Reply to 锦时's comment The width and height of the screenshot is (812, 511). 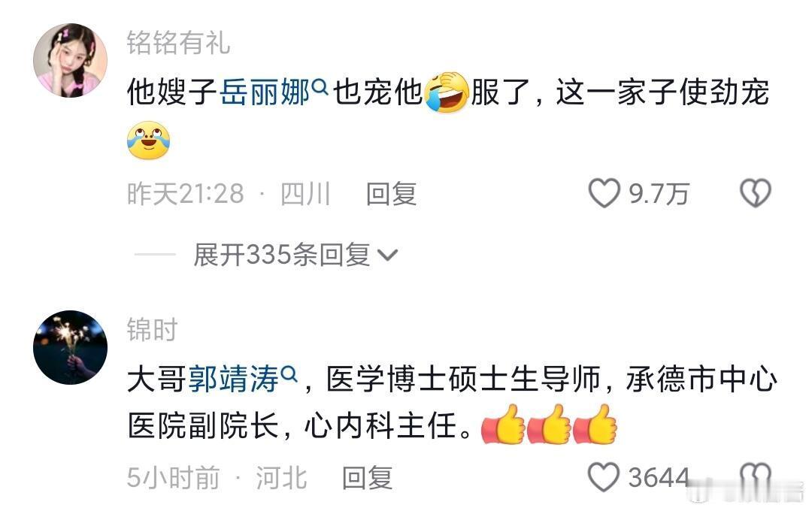367,478
